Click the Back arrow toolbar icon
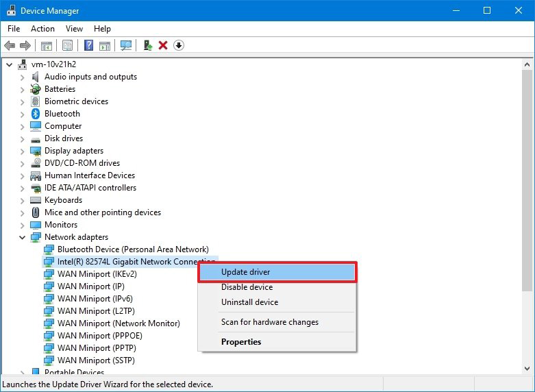 tap(10, 46)
